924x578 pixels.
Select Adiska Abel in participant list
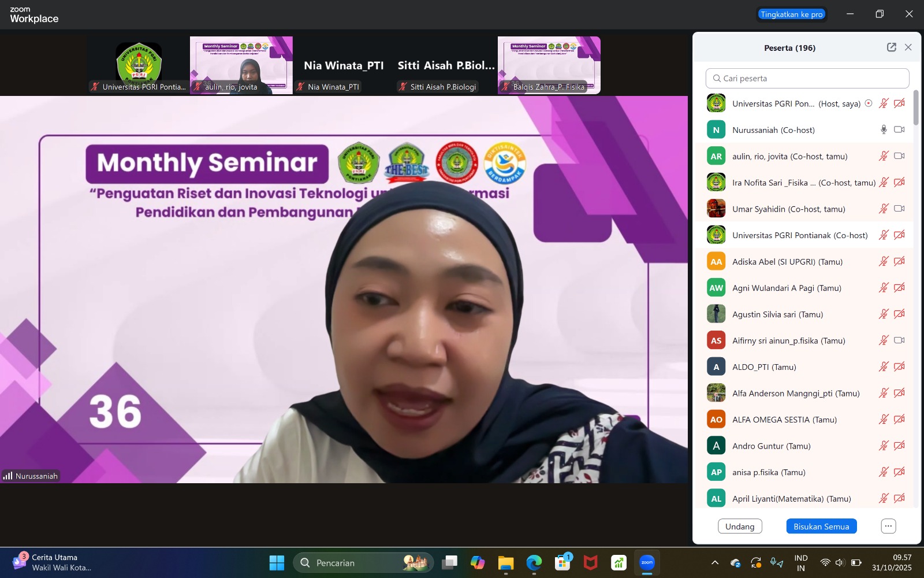[787, 262]
